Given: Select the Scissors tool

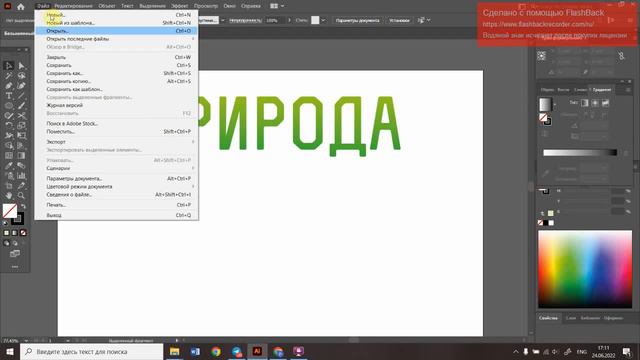Looking at the screenshot, I should [21, 116].
